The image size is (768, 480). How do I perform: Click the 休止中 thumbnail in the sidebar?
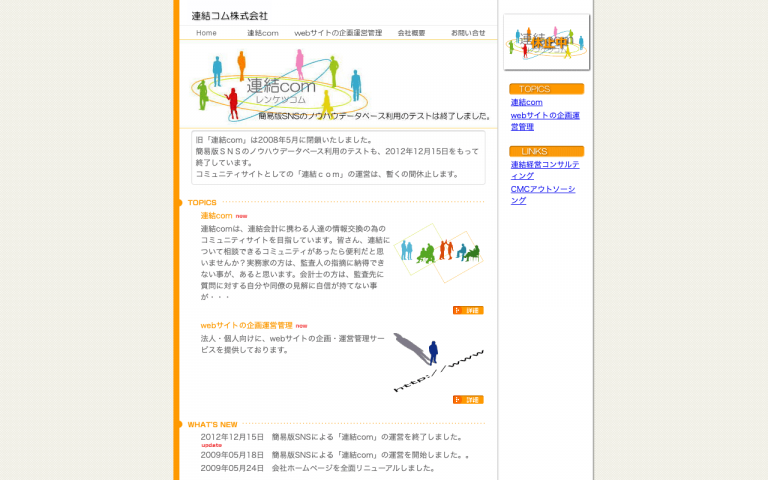point(547,42)
